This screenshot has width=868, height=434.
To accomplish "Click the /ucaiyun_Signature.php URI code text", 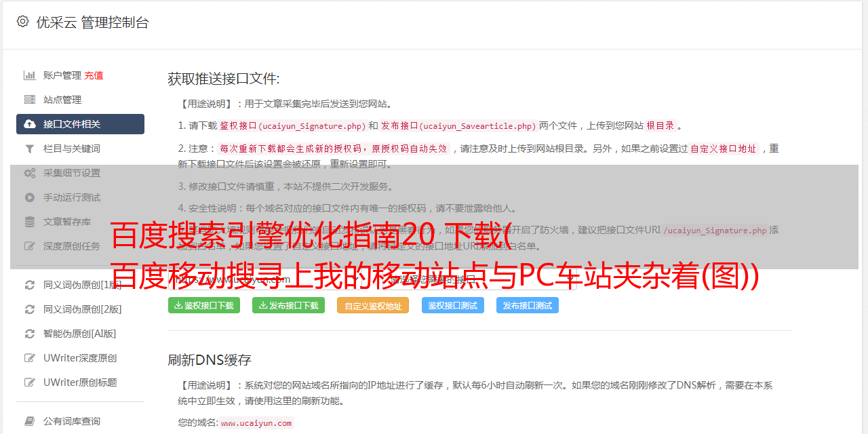I will click(x=715, y=231).
